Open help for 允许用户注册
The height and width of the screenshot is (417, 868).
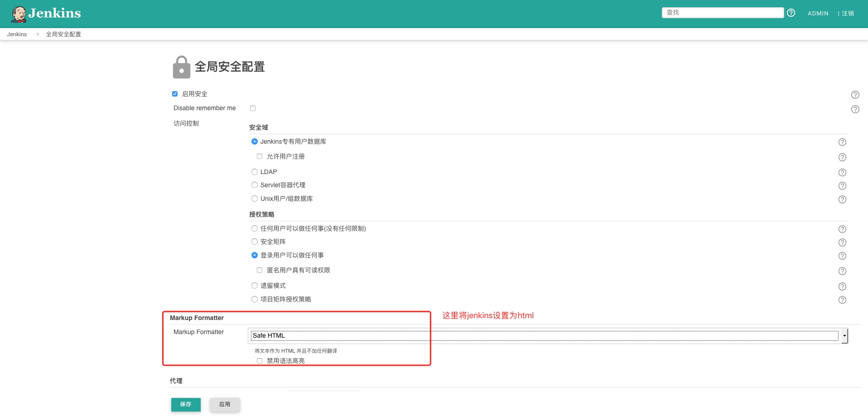[842, 157]
